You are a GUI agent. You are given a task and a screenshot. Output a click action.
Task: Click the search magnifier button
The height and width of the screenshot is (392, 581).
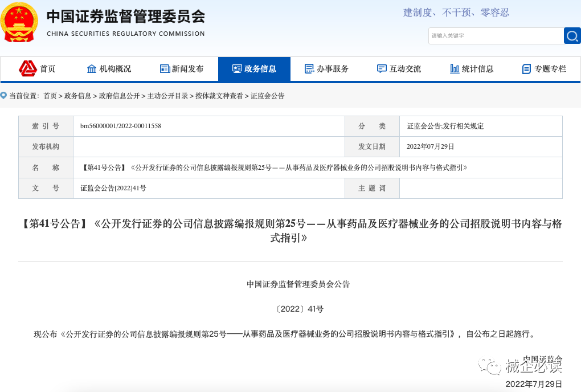tap(572, 36)
